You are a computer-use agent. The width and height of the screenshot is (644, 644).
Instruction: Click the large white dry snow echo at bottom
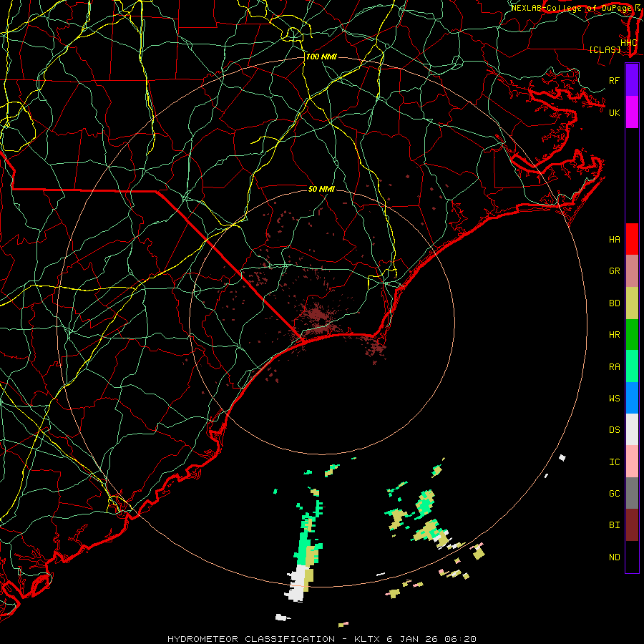click(297, 583)
